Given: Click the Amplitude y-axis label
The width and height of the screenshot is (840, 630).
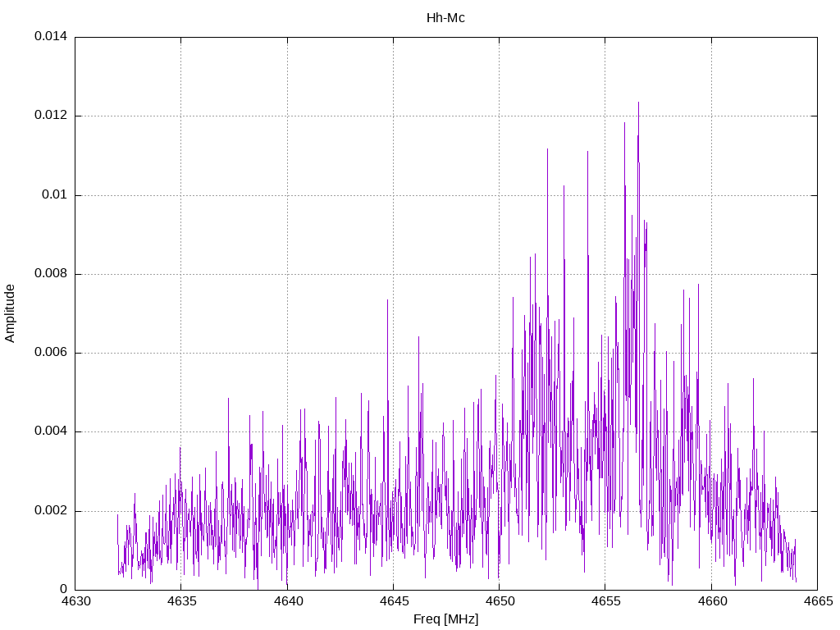Looking at the screenshot, I should tap(11, 313).
